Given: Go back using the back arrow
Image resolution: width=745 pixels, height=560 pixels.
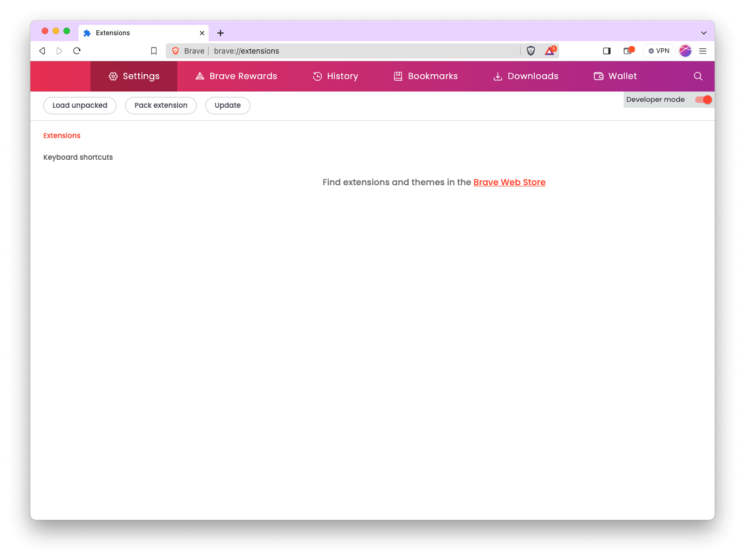Looking at the screenshot, I should tap(42, 51).
